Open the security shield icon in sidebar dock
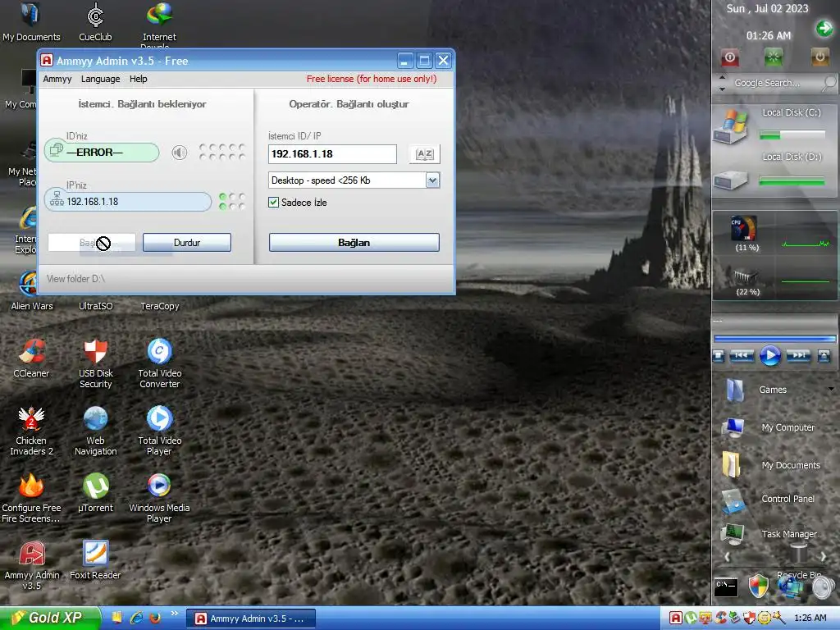 pyautogui.click(x=758, y=586)
